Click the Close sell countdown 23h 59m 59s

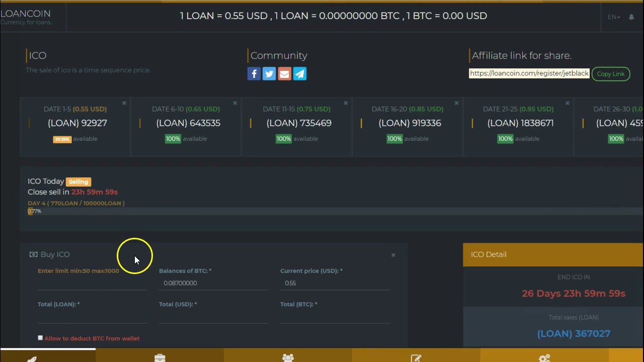(95, 192)
